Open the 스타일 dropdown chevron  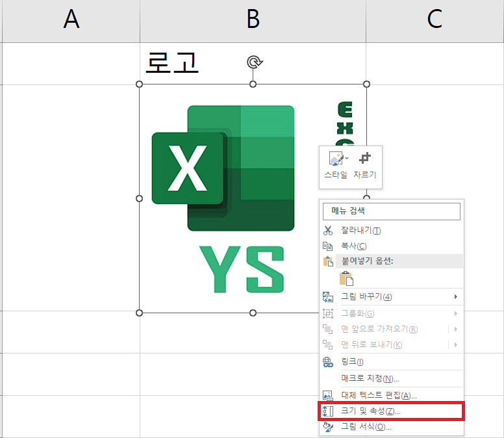pyautogui.click(x=347, y=158)
